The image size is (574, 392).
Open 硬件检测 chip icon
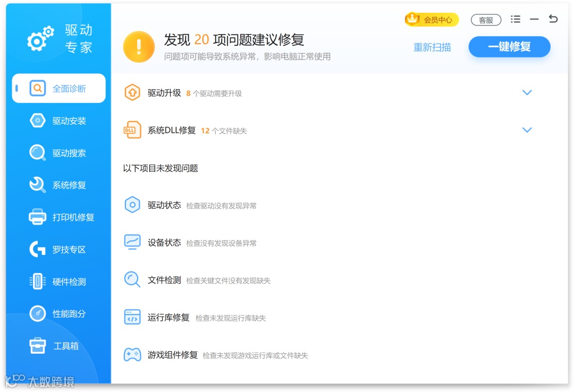[x=37, y=282]
